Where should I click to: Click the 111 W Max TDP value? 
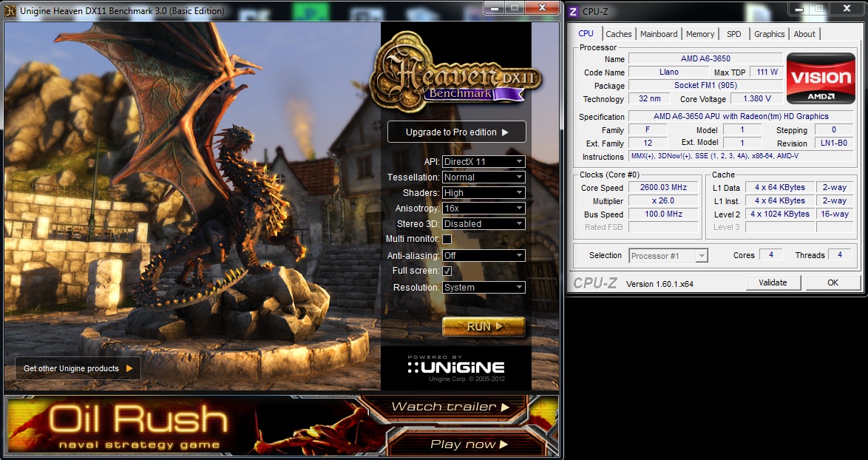click(x=766, y=72)
